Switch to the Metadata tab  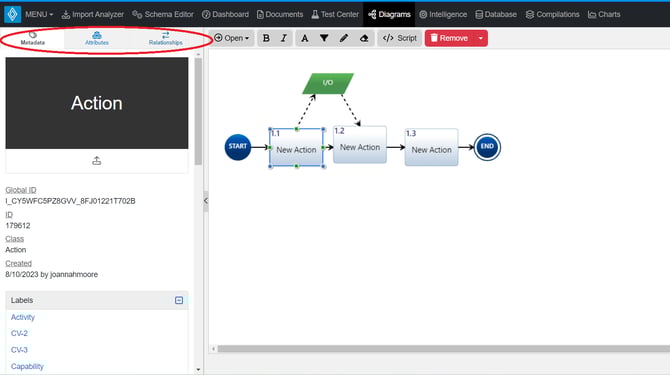[32, 38]
